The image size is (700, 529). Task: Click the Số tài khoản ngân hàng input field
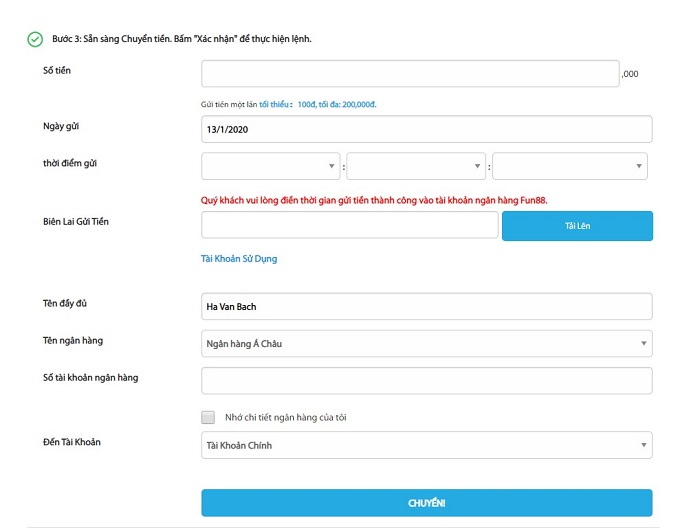tap(426, 381)
